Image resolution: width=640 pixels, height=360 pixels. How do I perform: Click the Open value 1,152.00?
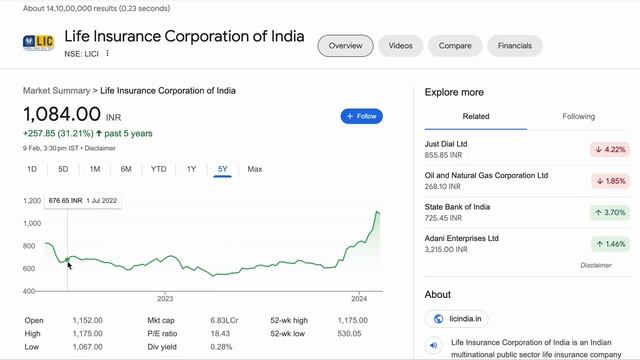(87, 320)
